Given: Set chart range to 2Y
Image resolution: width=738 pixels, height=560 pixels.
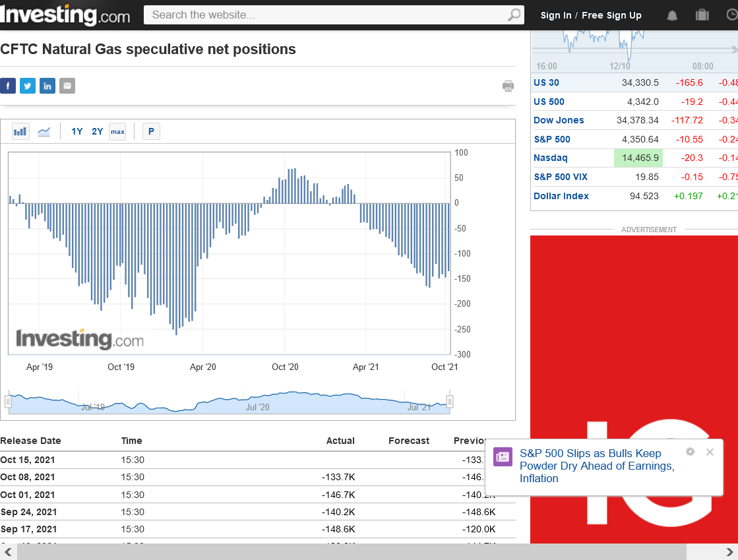Looking at the screenshot, I should [x=97, y=131].
